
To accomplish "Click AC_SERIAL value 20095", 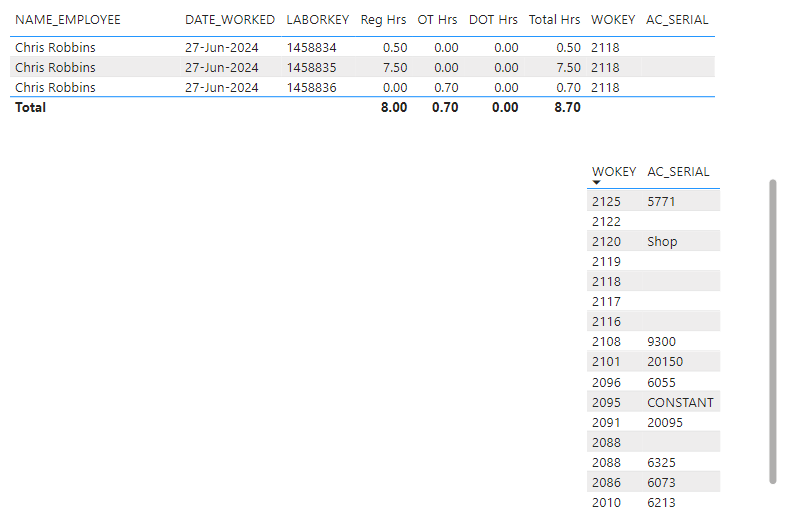I will pyautogui.click(x=665, y=422).
